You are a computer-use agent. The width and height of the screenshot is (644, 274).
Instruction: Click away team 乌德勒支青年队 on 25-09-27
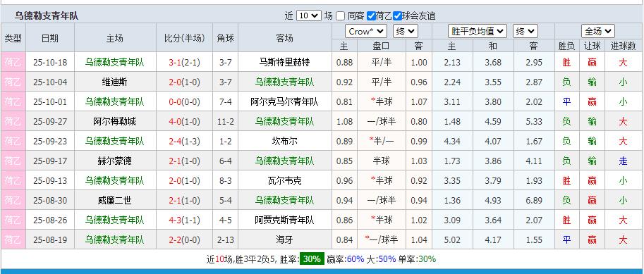pos(285,121)
